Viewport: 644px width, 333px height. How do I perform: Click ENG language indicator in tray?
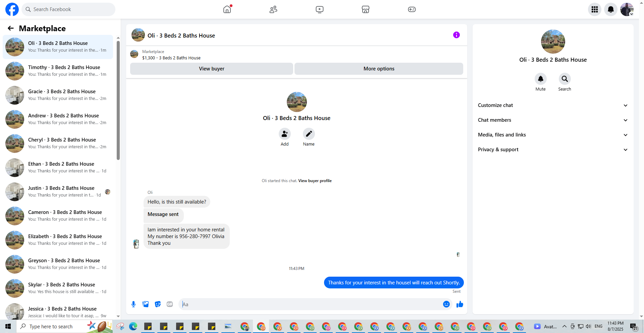598,326
